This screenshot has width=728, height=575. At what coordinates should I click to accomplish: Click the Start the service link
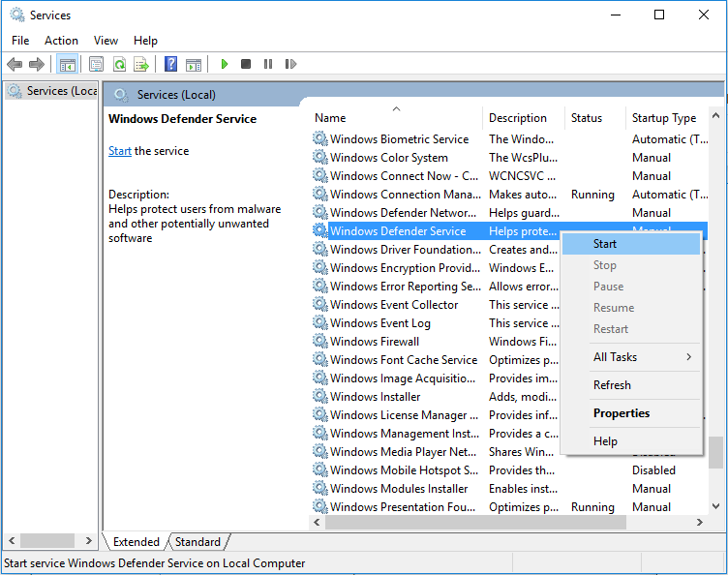120,151
